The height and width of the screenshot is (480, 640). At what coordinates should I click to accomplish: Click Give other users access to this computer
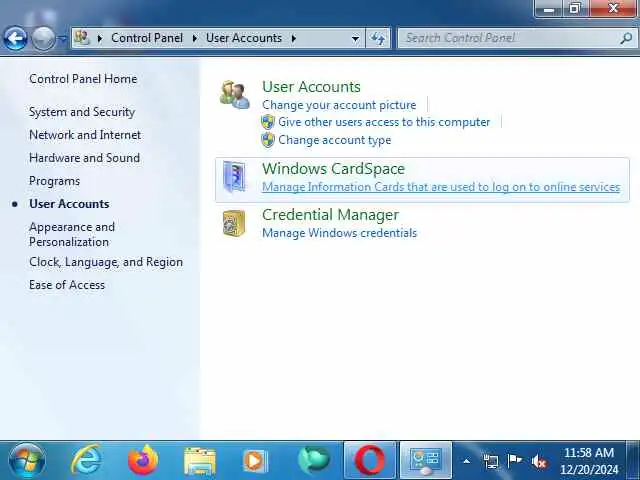point(384,122)
